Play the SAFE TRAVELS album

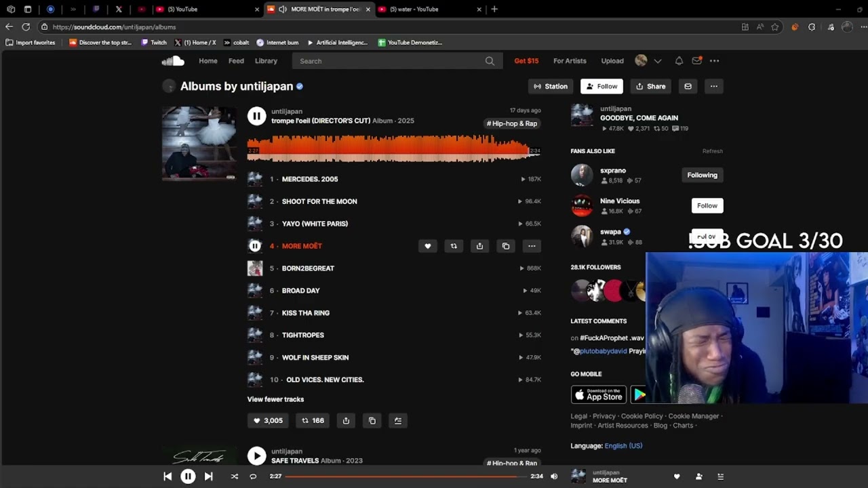coord(256,456)
